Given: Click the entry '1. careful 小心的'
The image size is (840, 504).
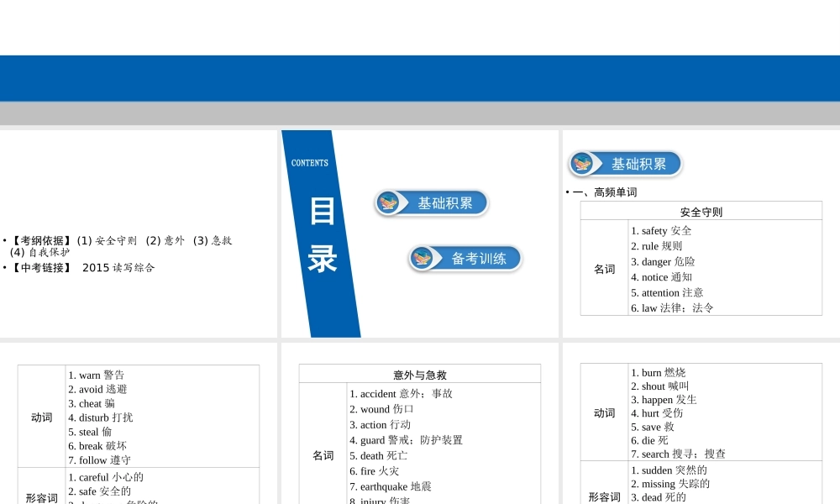Looking at the screenshot, I should (x=106, y=477).
